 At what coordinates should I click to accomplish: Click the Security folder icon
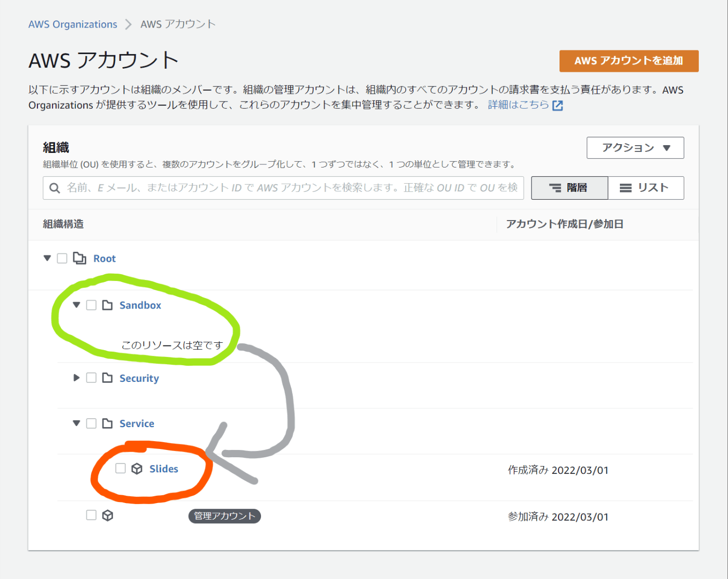107,378
